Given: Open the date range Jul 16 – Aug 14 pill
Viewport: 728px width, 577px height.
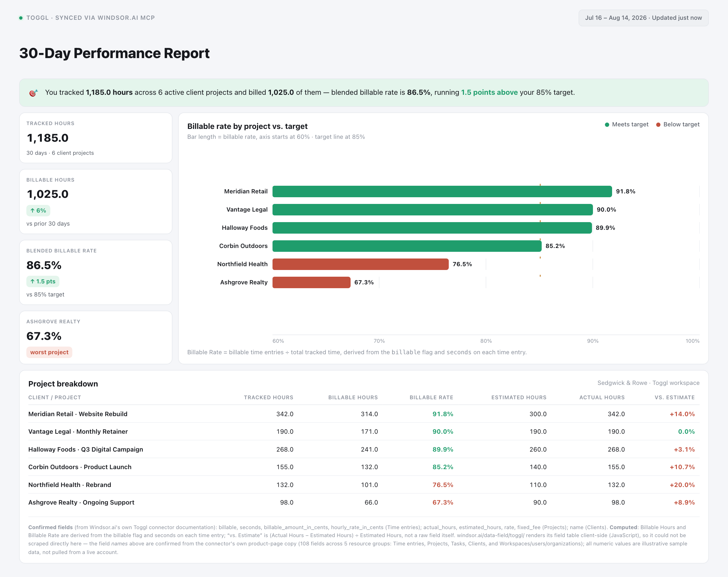Looking at the screenshot, I should (643, 18).
